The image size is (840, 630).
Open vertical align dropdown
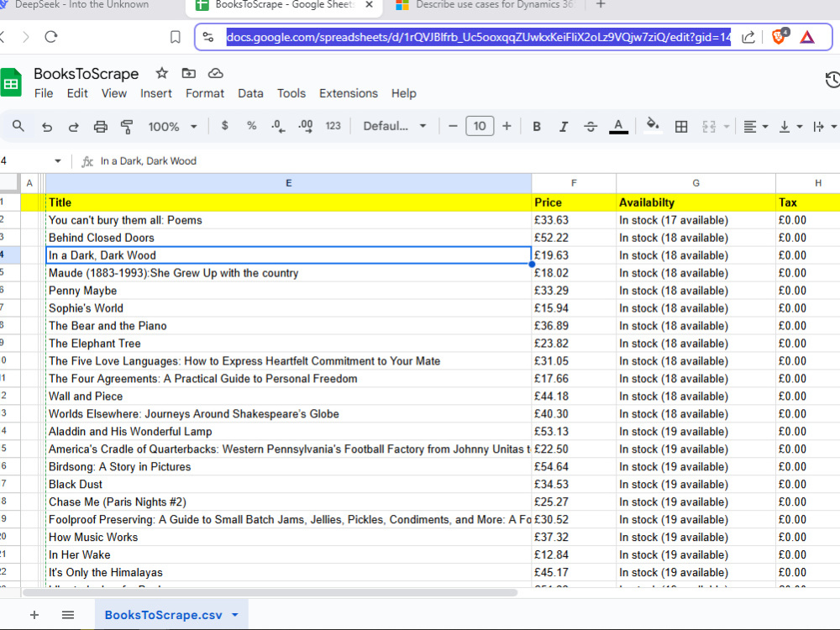point(790,127)
